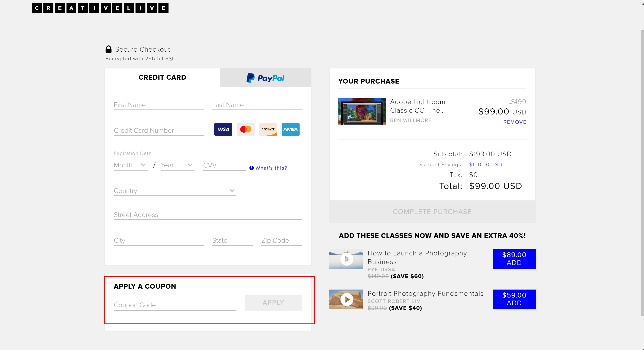644x350 pixels.
Task: Add Portrait Photography Fundamentals for $59.00
Action: [514, 299]
